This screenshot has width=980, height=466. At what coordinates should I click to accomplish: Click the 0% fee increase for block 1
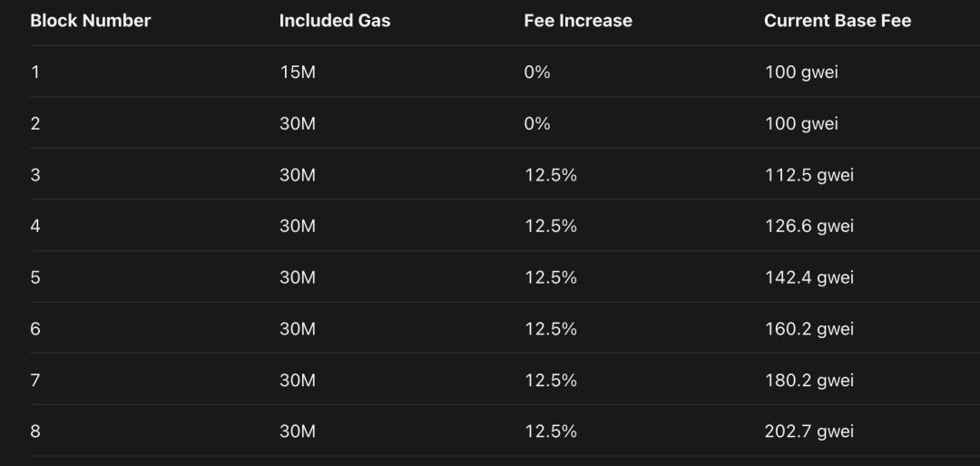pos(537,73)
